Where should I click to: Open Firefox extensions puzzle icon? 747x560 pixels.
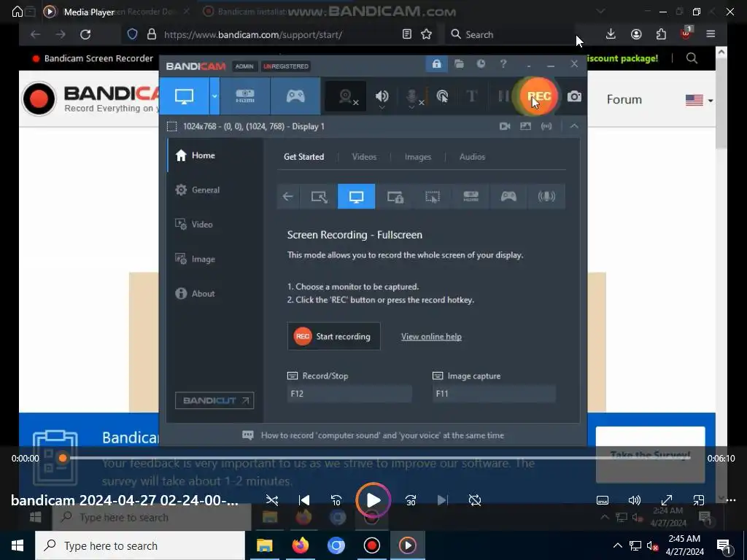661,34
